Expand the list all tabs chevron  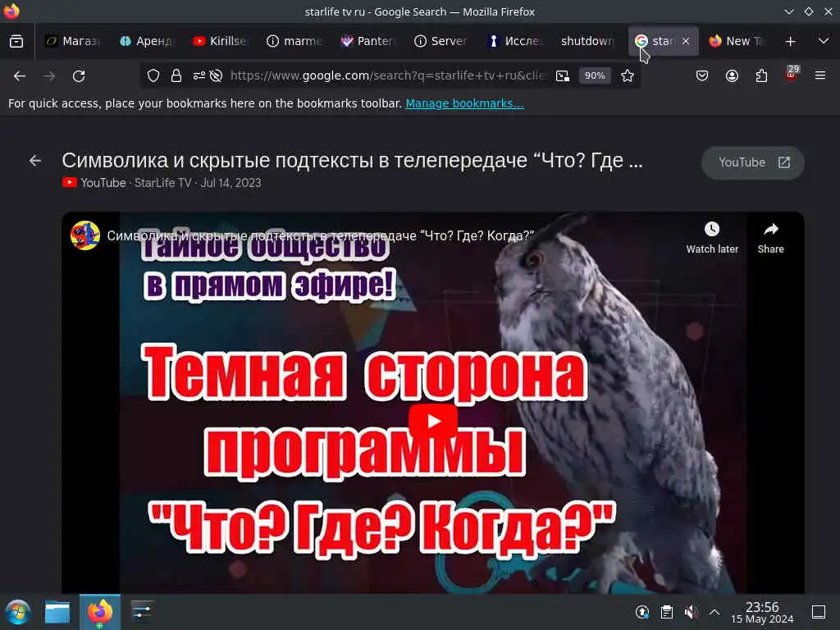824,41
